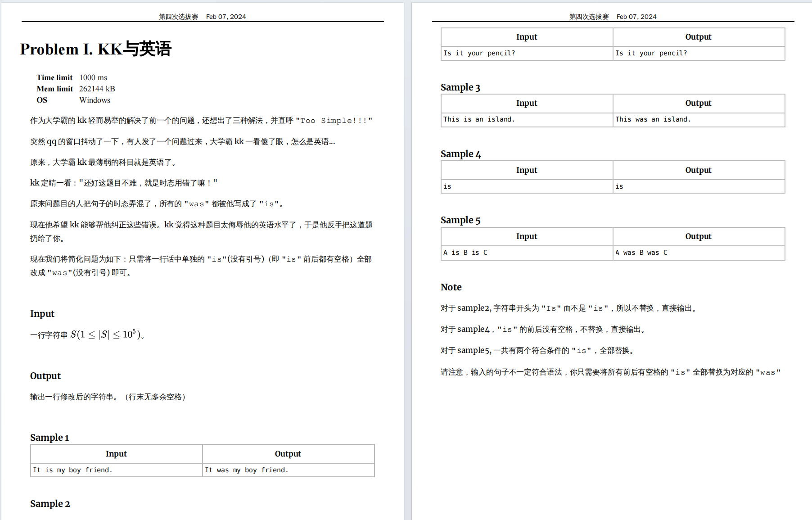The image size is (812, 520).
Task: Click the line '原来，大学霸 kk 最薄弱的科目就是英语了。'
Action: pyautogui.click(x=104, y=162)
